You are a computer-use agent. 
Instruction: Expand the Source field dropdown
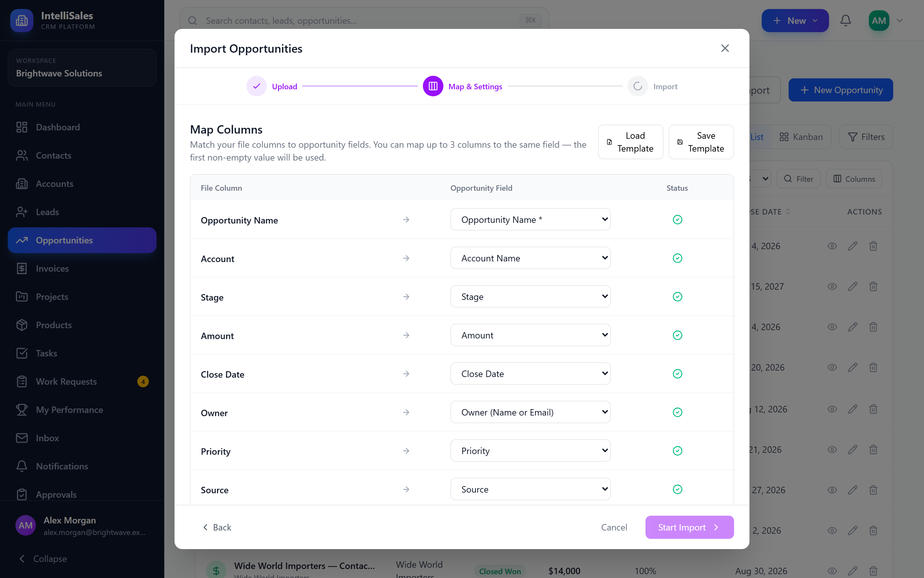[530, 489]
